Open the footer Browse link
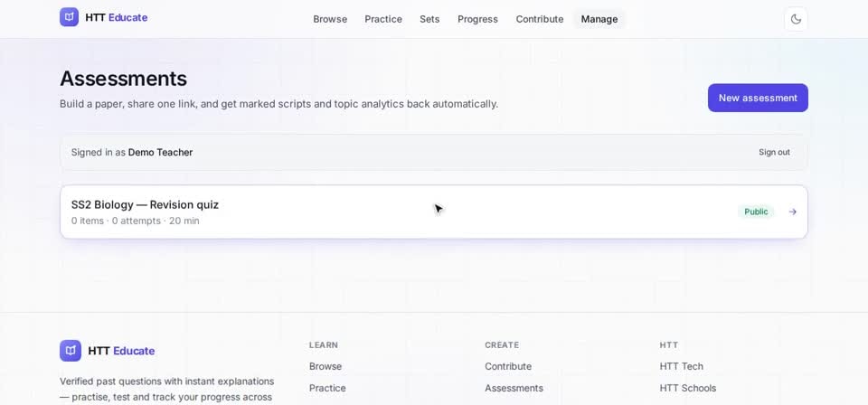The width and height of the screenshot is (868, 405). pos(325,366)
